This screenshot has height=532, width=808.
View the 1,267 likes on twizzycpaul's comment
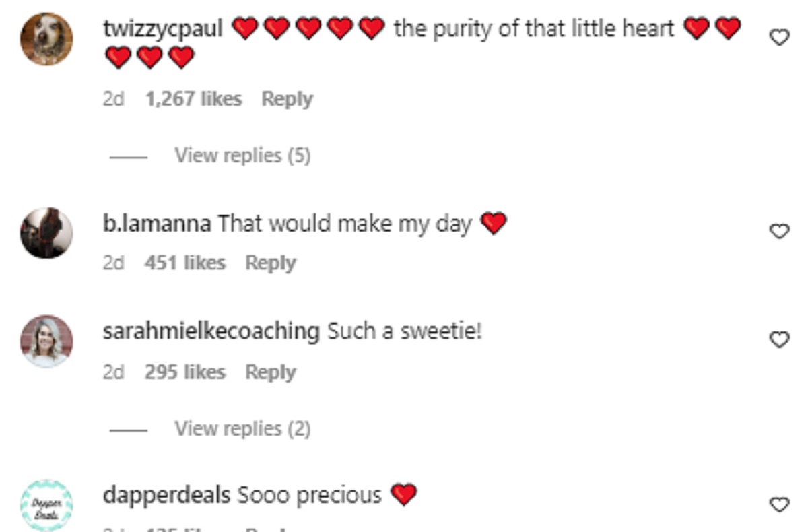[193, 99]
